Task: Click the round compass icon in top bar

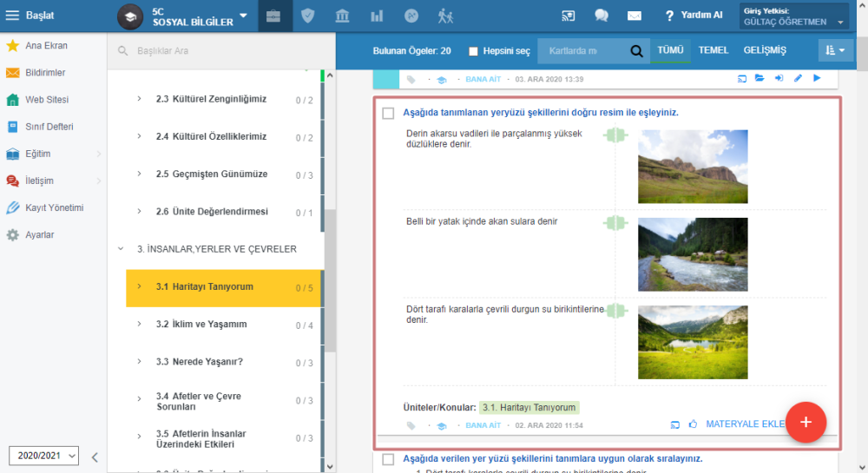Action: click(x=411, y=16)
